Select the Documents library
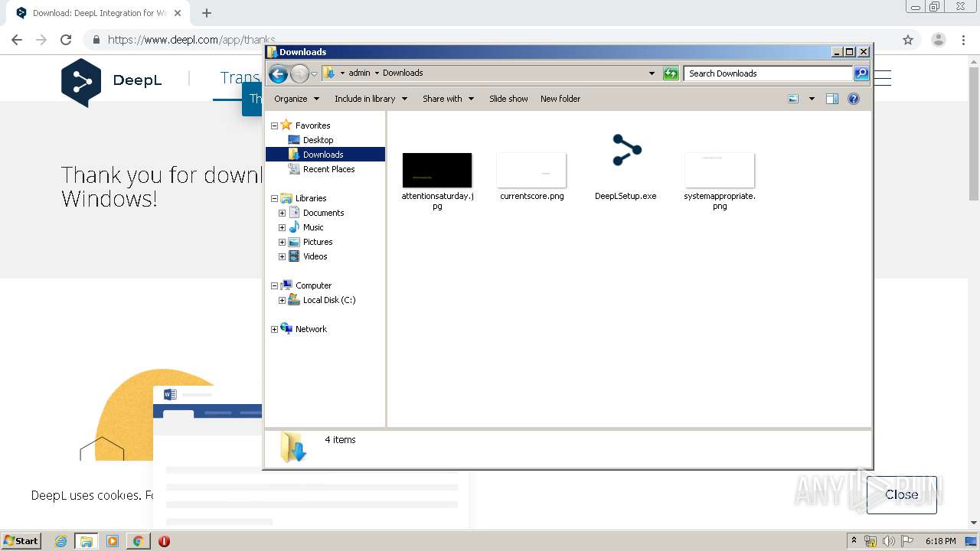Image resolution: width=980 pixels, height=551 pixels. [x=323, y=213]
